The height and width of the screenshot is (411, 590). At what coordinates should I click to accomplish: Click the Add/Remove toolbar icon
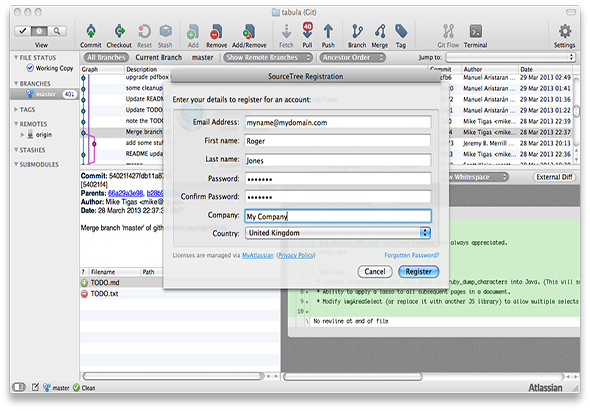tap(249, 32)
